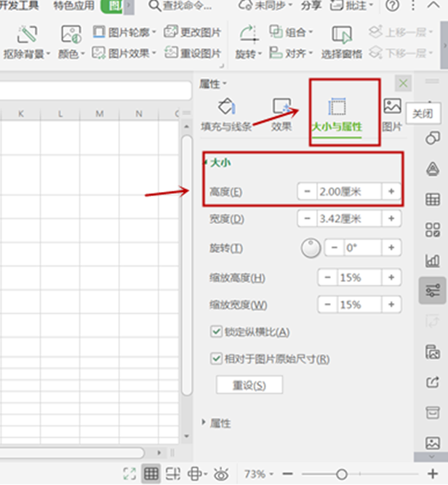Increase 宽度 width value
Image resolution: width=448 pixels, height=485 pixels.
click(391, 219)
